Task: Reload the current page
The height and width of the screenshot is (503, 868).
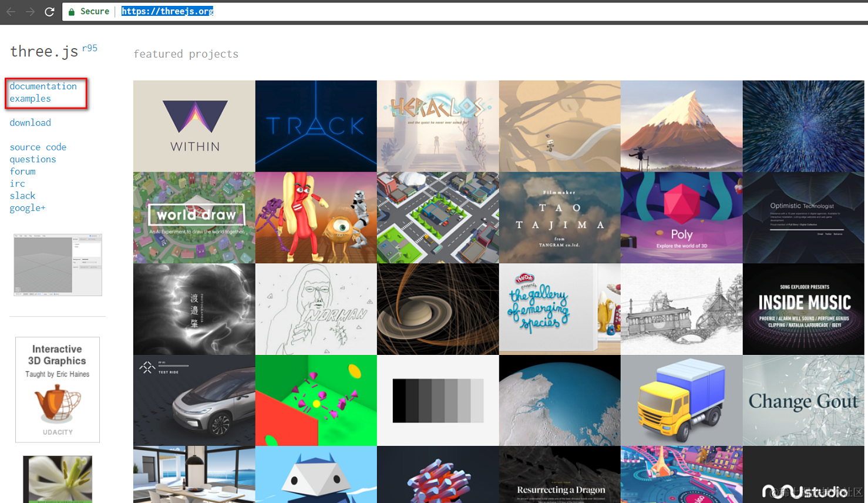Action: click(x=49, y=11)
